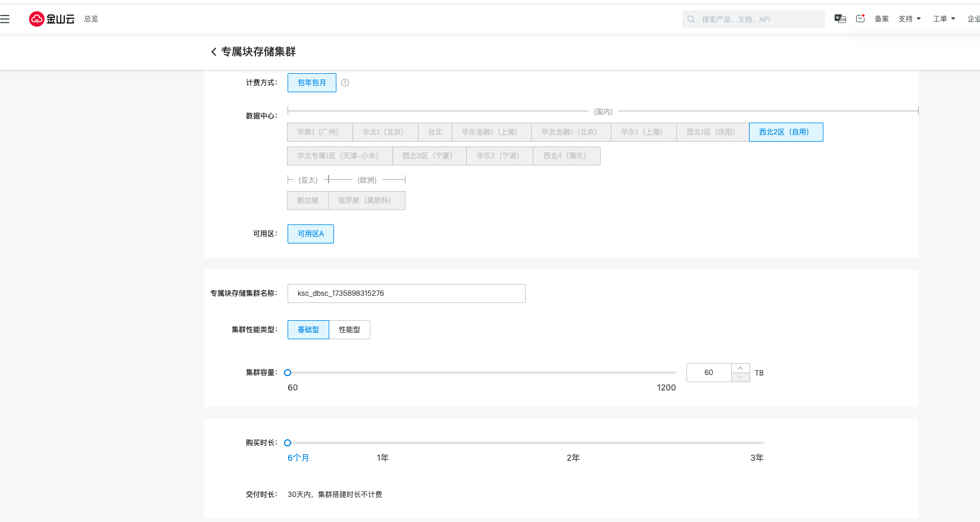
Task: Open the 备案 menu item
Action: point(881,19)
